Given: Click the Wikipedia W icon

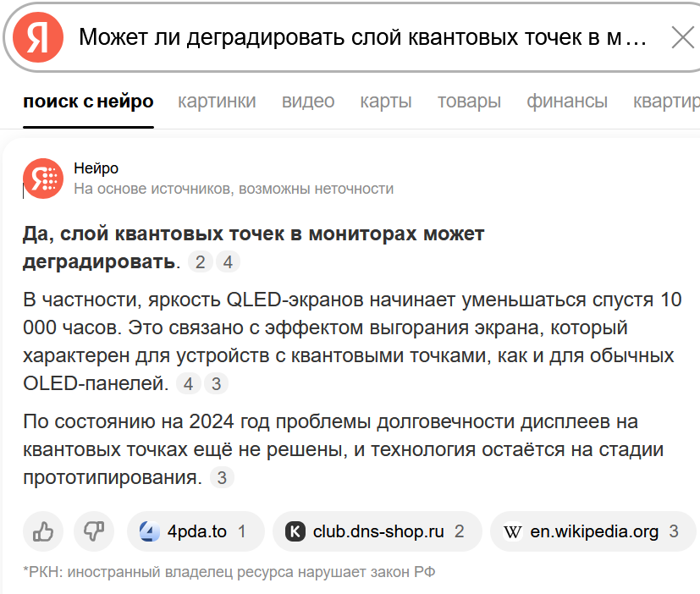Looking at the screenshot, I should point(513,531).
